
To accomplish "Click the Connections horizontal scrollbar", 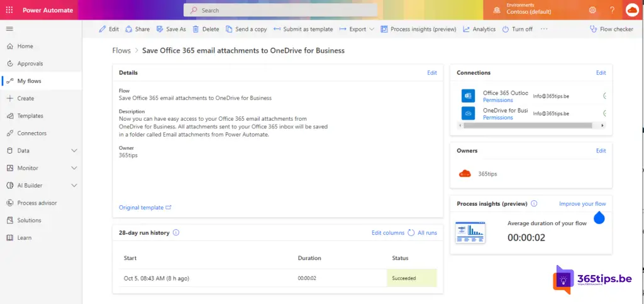I will tap(528, 125).
